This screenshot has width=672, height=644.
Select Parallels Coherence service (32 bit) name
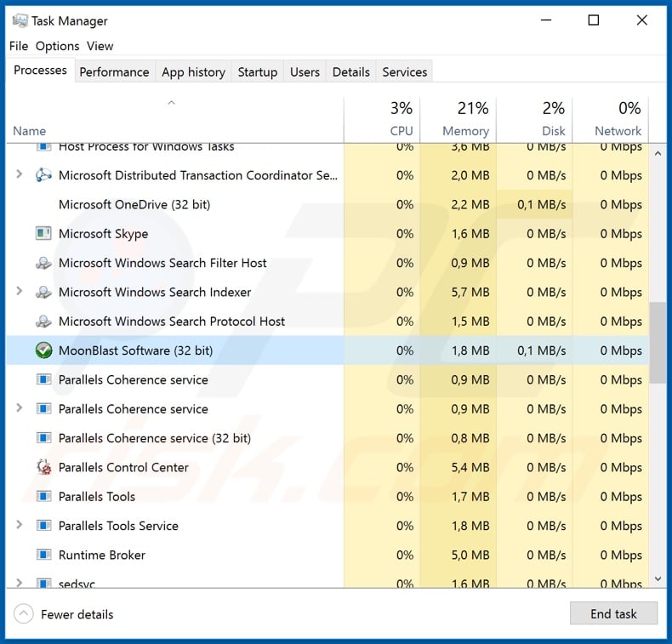155,438
